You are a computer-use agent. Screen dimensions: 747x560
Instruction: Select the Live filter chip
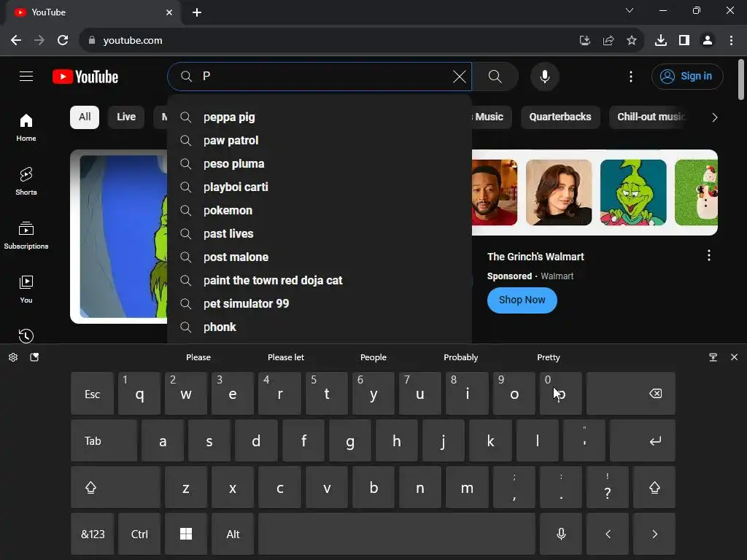[x=126, y=117]
